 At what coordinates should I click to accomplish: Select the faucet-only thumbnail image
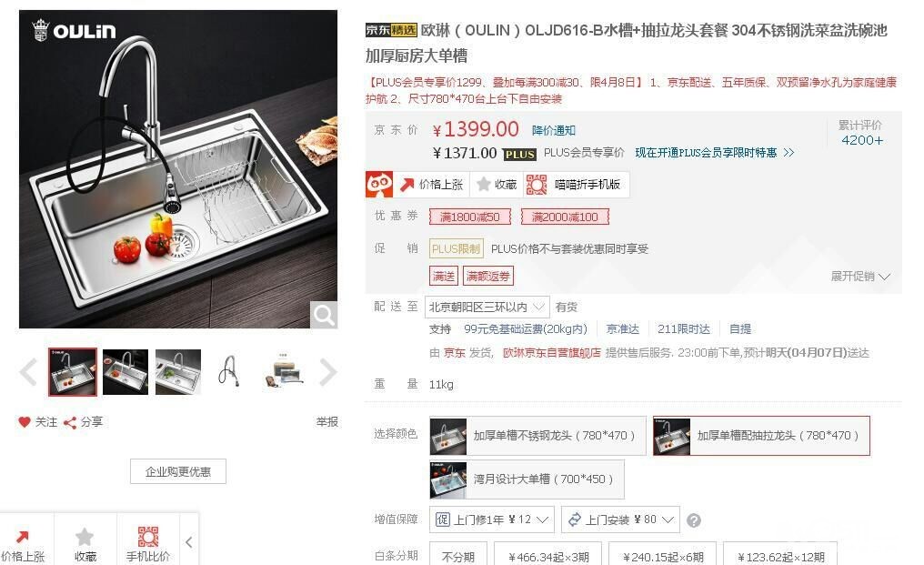(229, 371)
